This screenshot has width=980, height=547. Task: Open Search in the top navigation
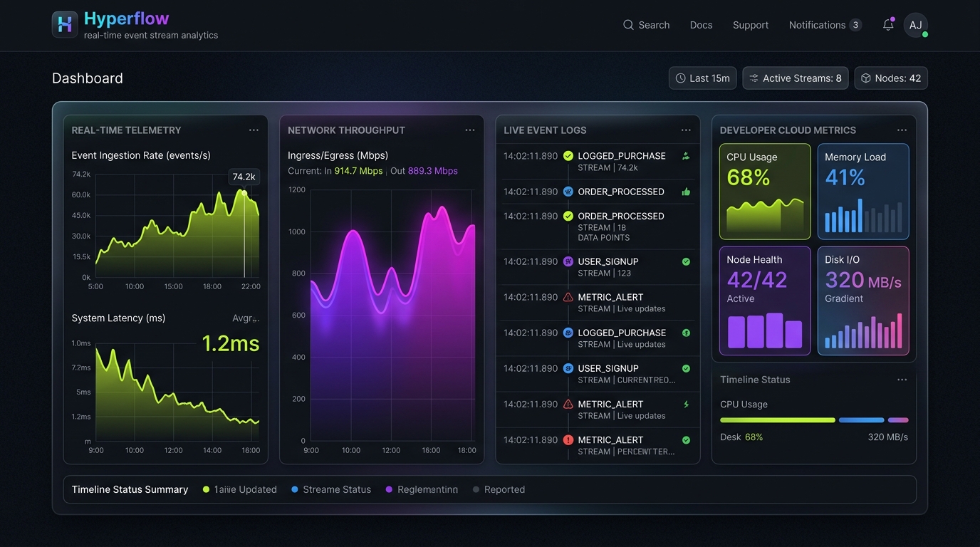[x=646, y=25]
